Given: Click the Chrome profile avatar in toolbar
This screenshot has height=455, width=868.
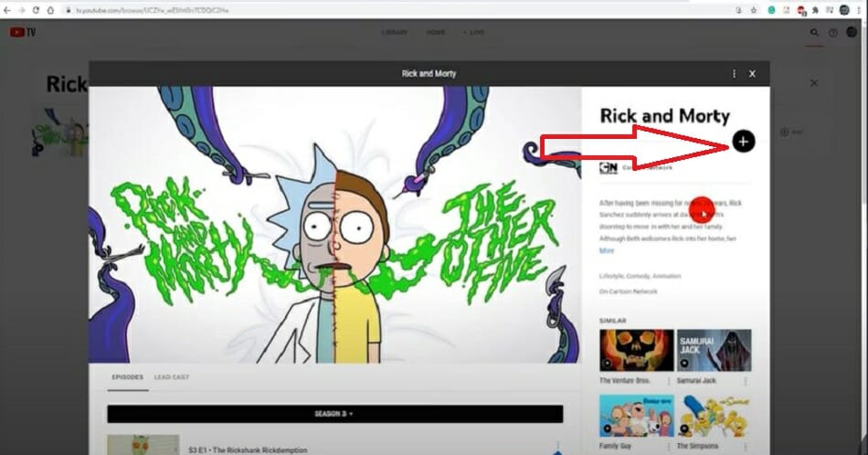Looking at the screenshot, I should 844,10.
